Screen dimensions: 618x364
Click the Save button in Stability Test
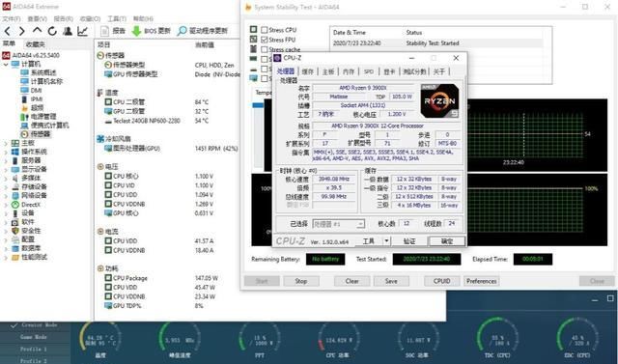pyautogui.click(x=391, y=281)
